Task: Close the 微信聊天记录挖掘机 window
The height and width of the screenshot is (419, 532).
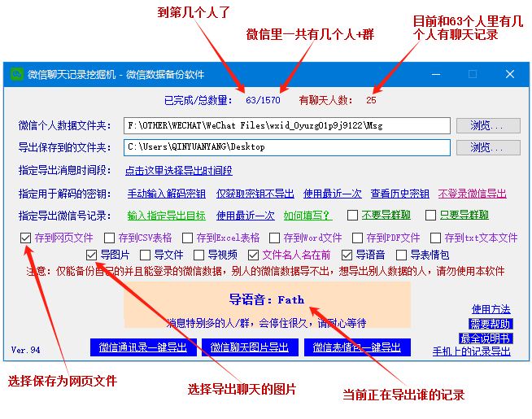Action: click(510, 74)
